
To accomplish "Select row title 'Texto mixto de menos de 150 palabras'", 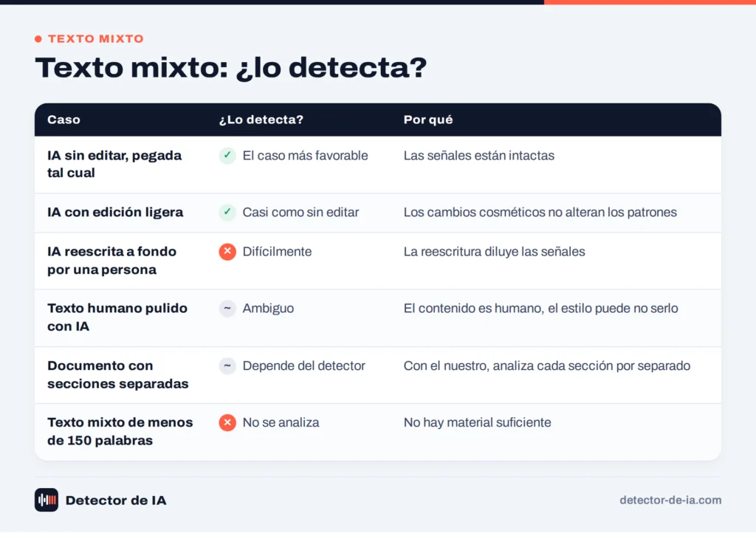I will pyautogui.click(x=120, y=431).
